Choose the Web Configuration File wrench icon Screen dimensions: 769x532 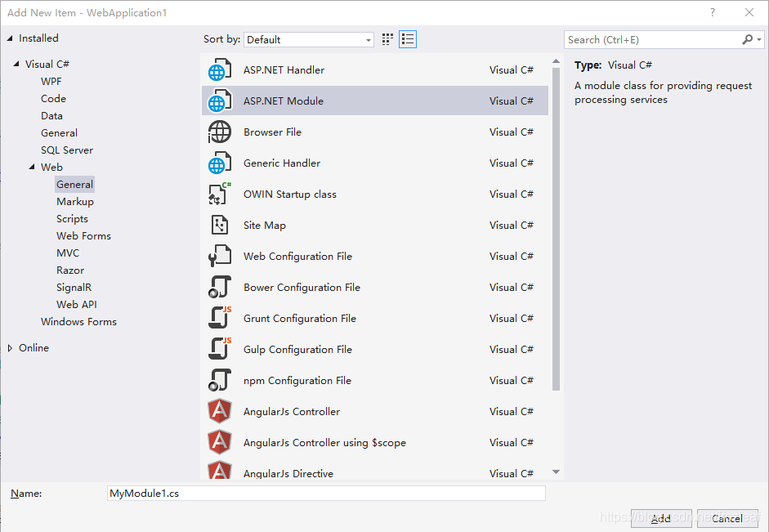coord(219,257)
